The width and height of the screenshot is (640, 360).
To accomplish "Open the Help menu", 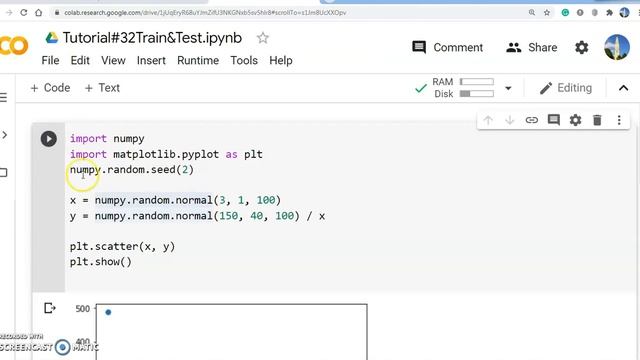I will [281, 60].
